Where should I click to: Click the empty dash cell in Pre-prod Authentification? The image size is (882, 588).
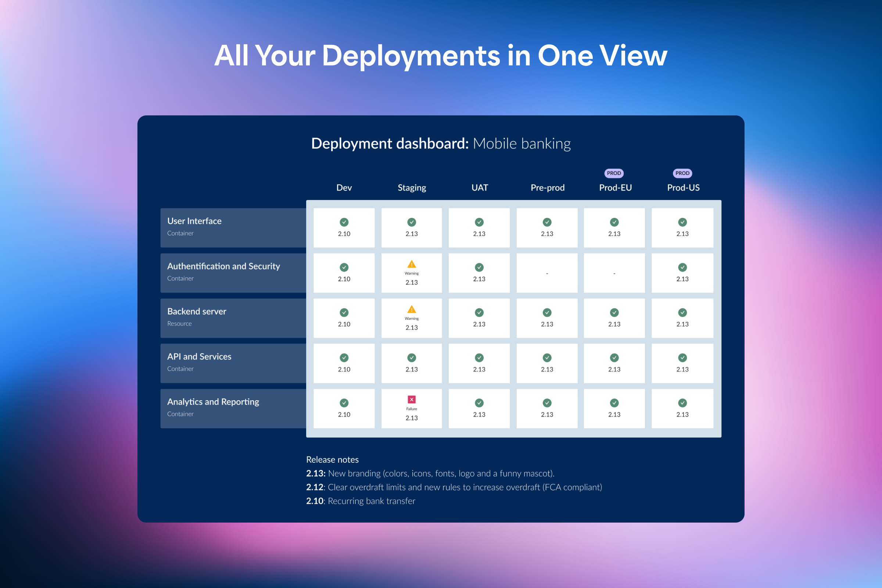point(547,273)
